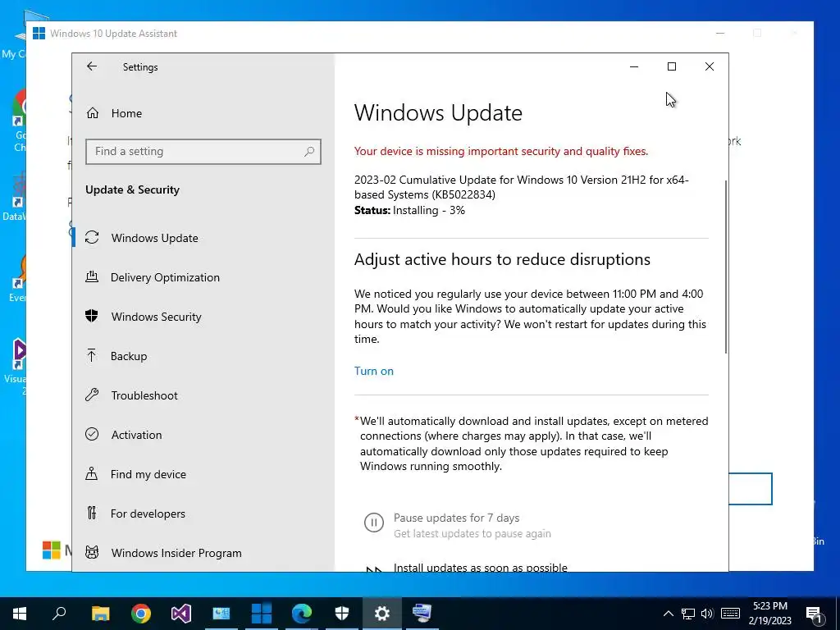Click Pause updates for 7 days

[x=456, y=518]
